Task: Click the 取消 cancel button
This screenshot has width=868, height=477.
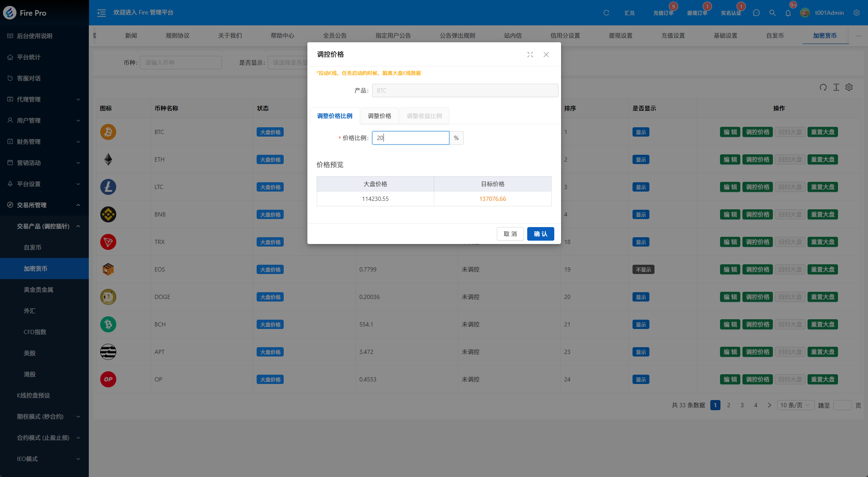Action: (510, 234)
